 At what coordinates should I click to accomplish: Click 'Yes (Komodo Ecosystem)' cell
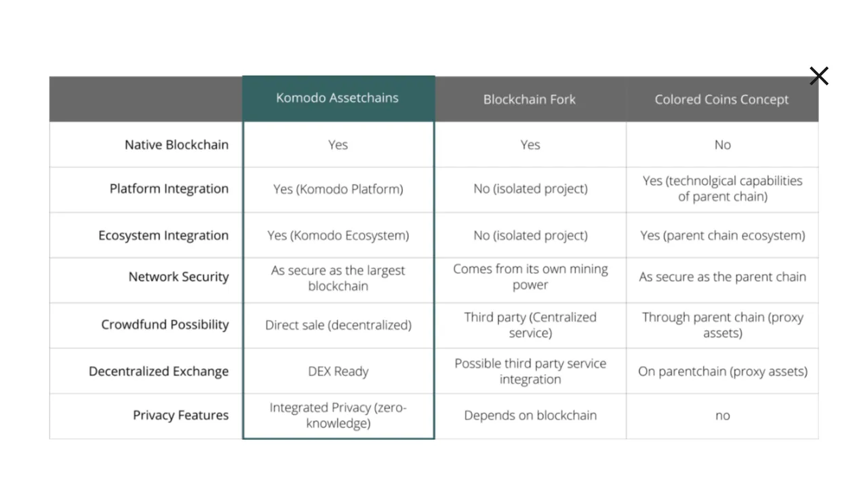pos(338,235)
